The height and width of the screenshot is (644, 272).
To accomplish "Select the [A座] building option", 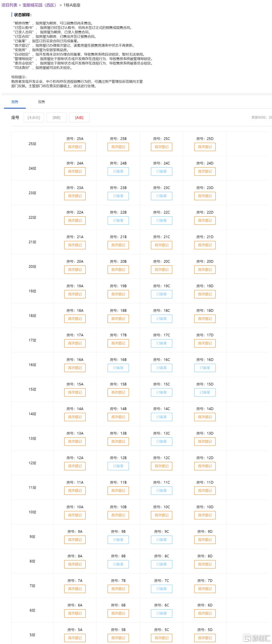I will pyautogui.click(x=79, y=118).
